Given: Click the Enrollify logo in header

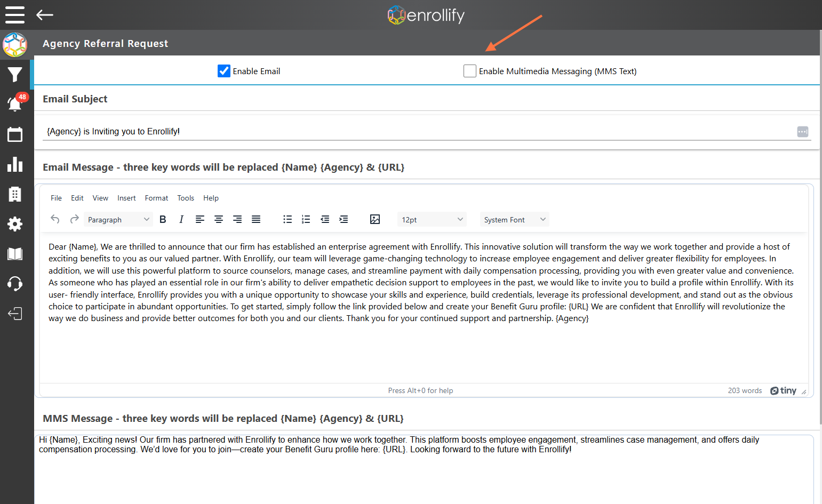Looking at the screenshot, I should [x=426, y=15].
